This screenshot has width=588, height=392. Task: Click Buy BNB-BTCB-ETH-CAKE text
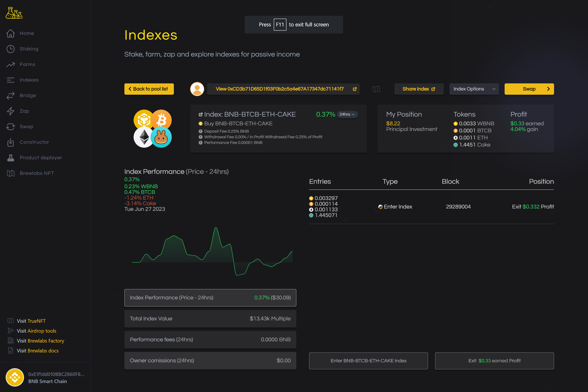238,123
